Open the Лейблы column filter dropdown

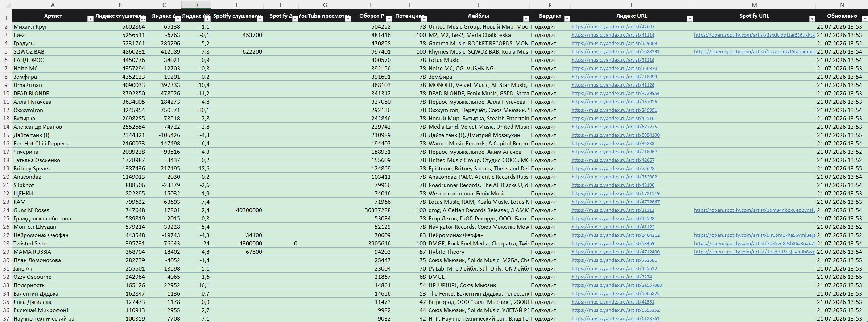click(x=526, y=19)
